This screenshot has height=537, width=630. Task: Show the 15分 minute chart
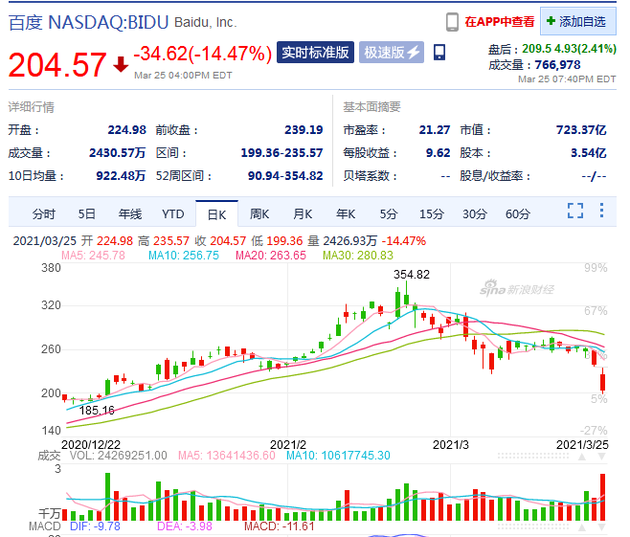432,214
